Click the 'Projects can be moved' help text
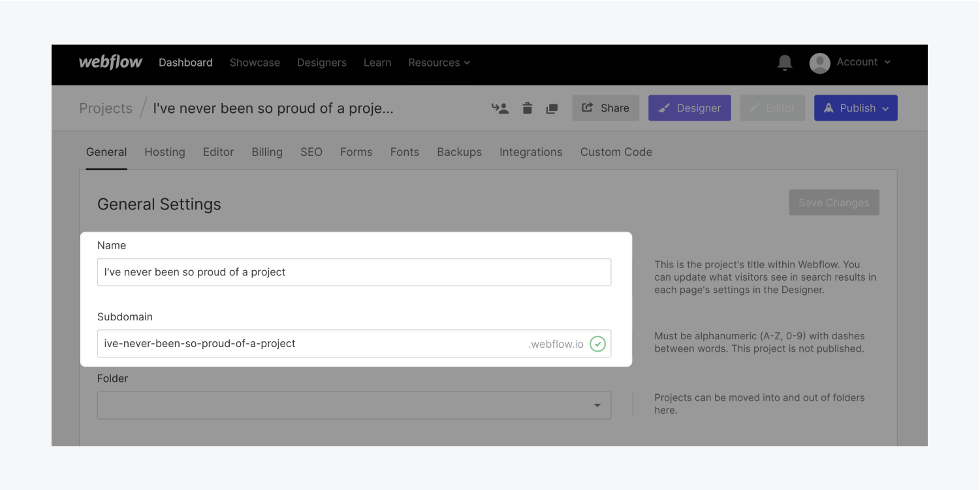Image resolution: width=980 pixels, height=490 pixels. pos(759,404)
